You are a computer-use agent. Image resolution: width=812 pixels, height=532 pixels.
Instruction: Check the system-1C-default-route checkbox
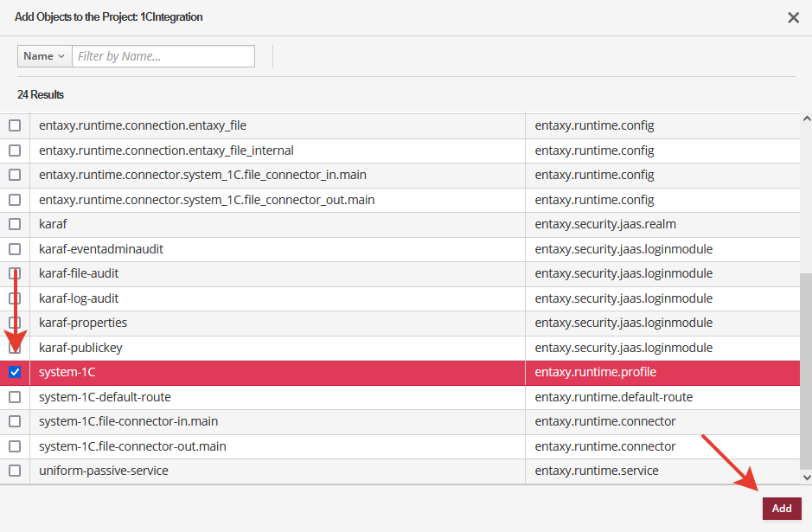click(14, 397)
